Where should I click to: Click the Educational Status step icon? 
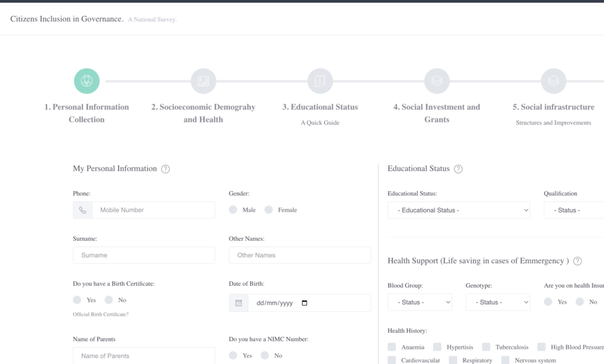(x=320, y=81)
